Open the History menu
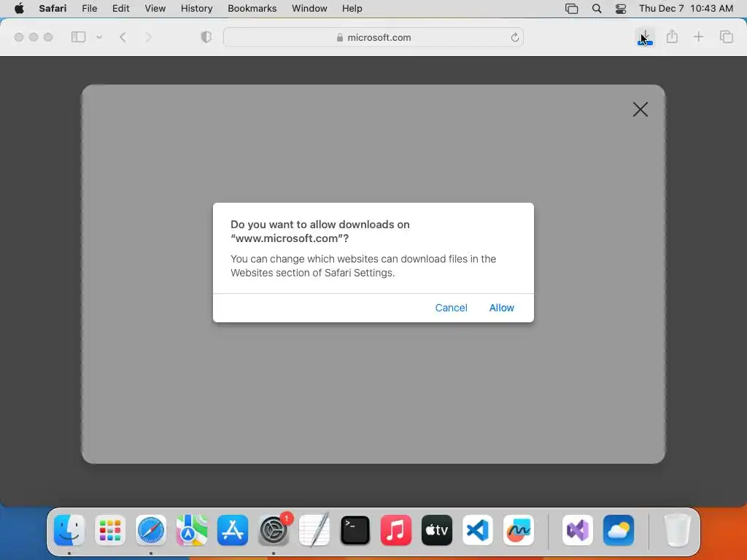Image resolution: width=747 pixels, height=560 pixels. (x=196, y=9)
